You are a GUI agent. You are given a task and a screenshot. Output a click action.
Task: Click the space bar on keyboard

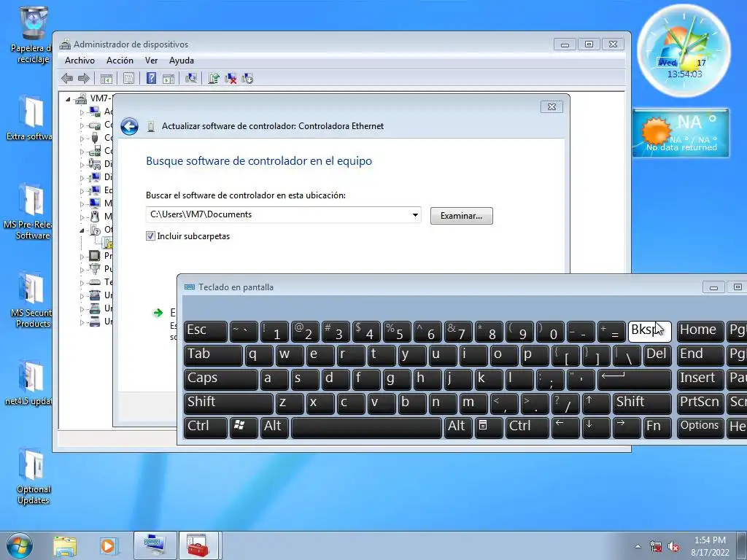(x=366, y=426)
